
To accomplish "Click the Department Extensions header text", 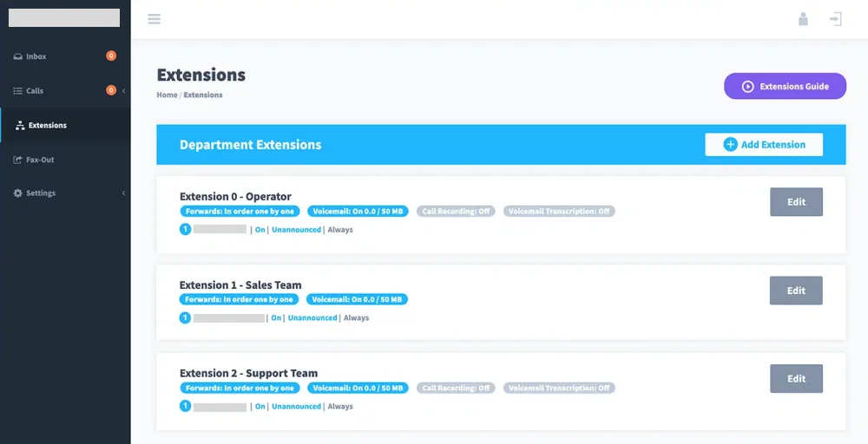I will (x=250, y=145).
